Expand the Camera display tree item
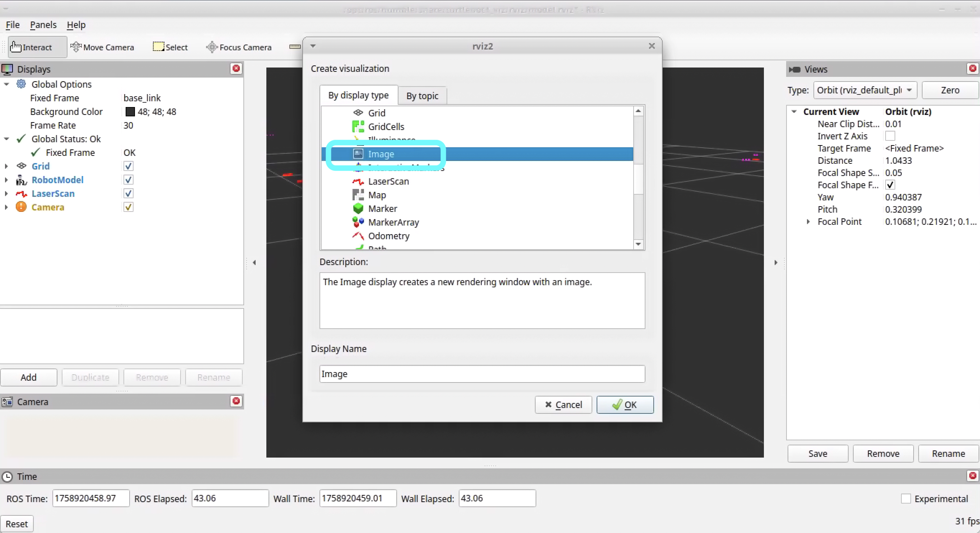Viewport: 980px width, 533px height. coord(6,207)
